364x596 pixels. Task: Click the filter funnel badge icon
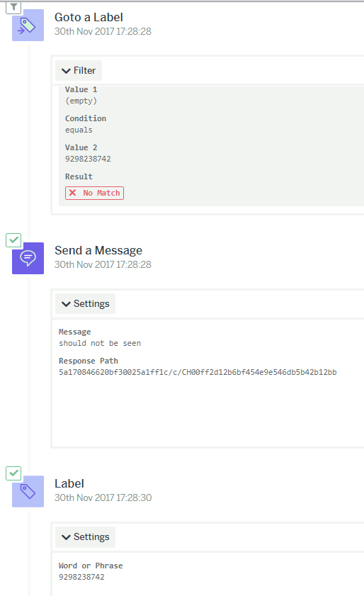click(x=13, y=7)
